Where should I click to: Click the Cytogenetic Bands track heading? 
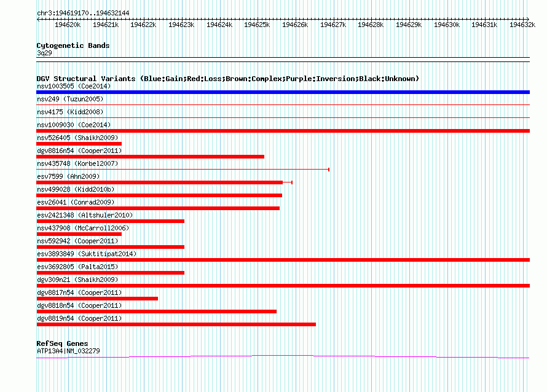73,45
